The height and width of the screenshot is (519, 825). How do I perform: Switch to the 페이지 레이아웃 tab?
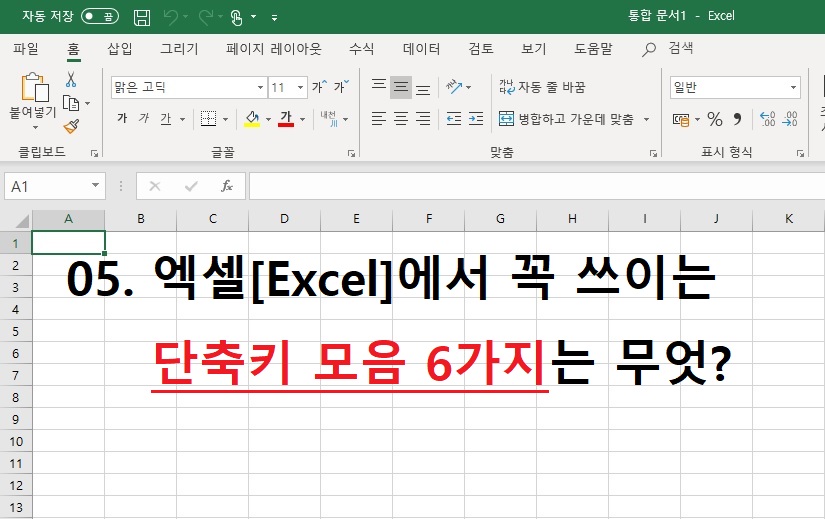pos(274,48)
